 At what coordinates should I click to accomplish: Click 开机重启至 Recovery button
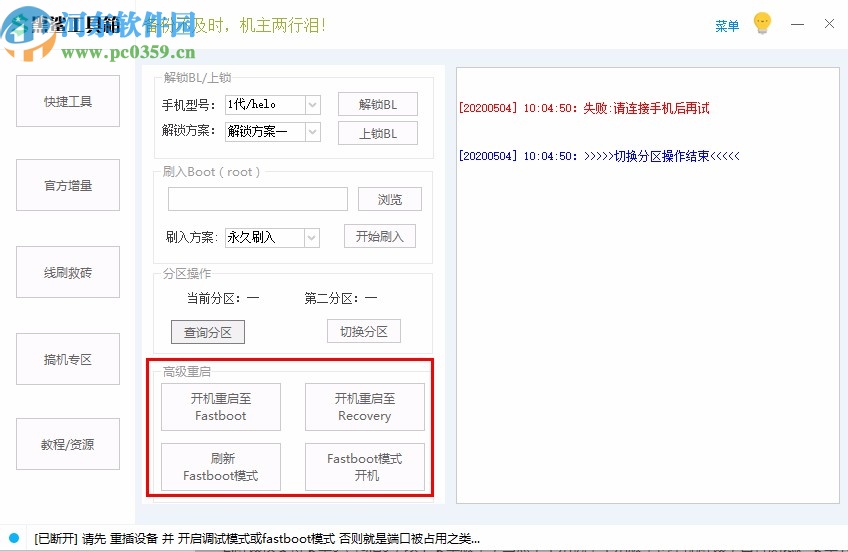pos(365,407)
